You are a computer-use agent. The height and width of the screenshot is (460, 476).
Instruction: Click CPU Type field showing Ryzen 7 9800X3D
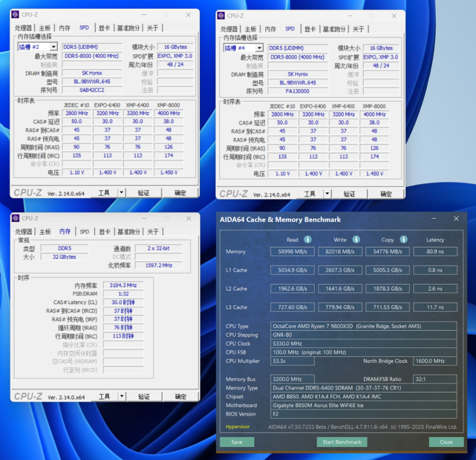(x=363, y=326)
